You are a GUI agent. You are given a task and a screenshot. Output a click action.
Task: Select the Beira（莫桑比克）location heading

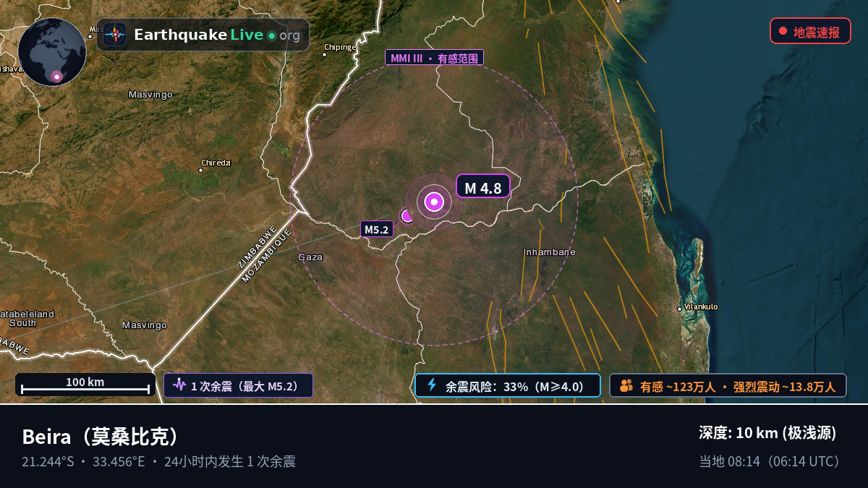pyautogui.click(x=101, y=437)
